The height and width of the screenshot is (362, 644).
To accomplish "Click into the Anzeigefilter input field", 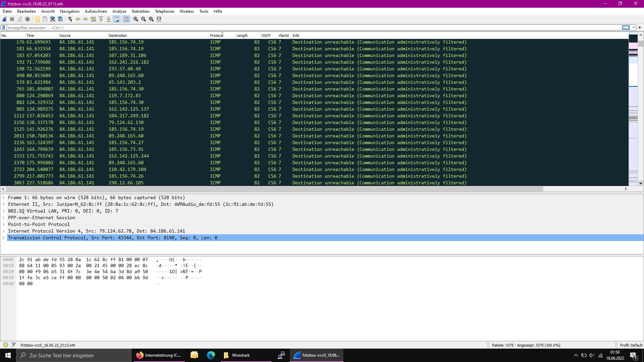I will (x=314, y=28).
